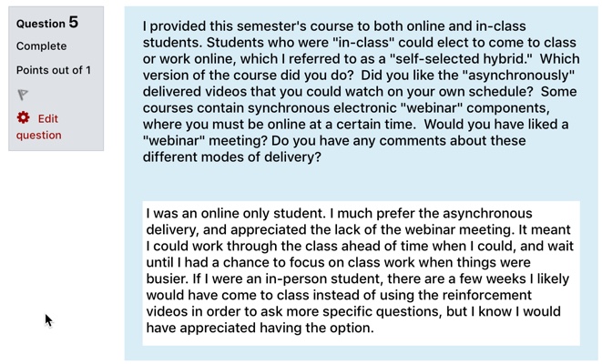The height and width of the screenshot is (364, 602).
Task: Click the large number 5
Action: click(74, 22)
